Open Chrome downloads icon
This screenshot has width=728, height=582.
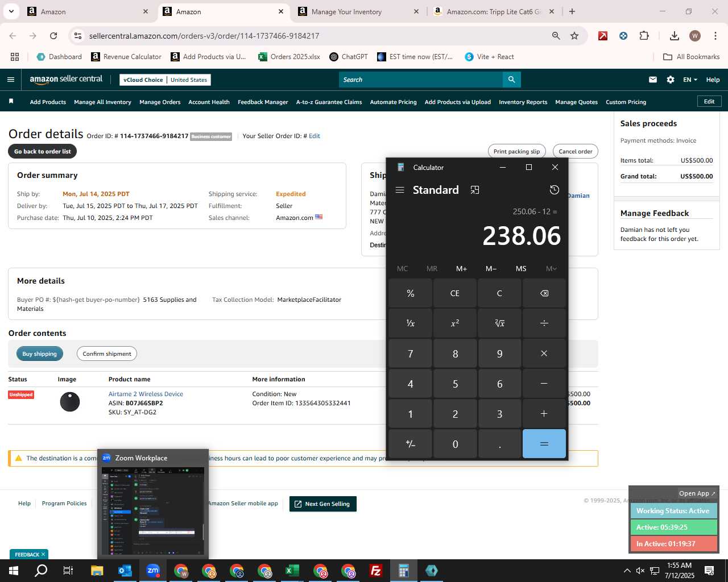[x=675, y=36]
